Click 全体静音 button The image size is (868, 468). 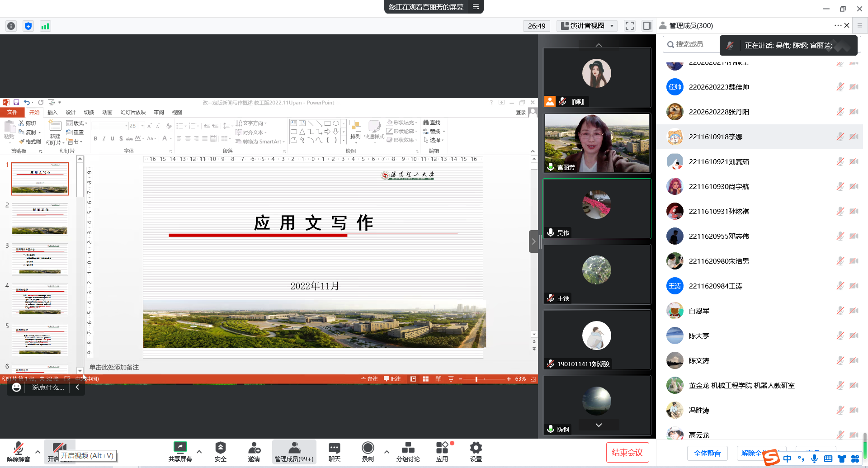pyautogui.click(x=707, y=454)
